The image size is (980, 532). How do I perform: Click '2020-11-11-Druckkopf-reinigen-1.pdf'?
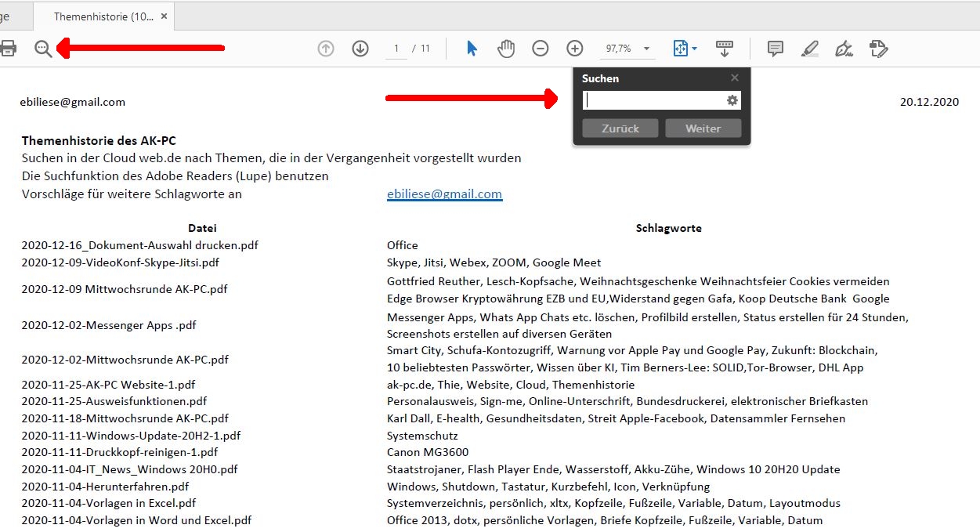tap(119, 452)
